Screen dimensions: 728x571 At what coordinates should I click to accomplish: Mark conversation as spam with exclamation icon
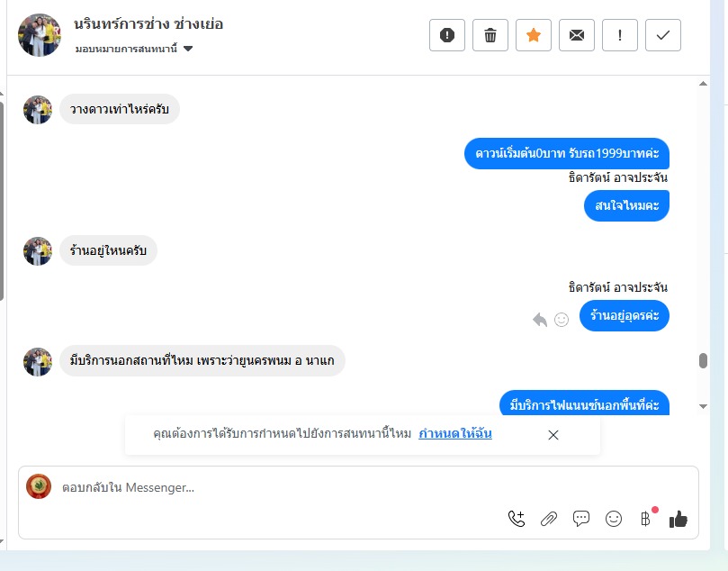[x=446, y=35]
